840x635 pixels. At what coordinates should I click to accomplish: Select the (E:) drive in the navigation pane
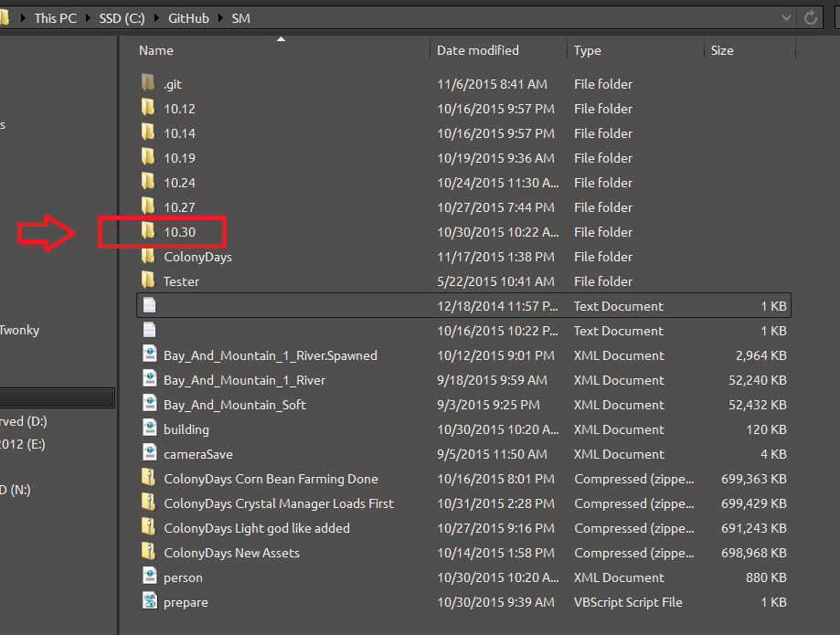tap(23, 444)
